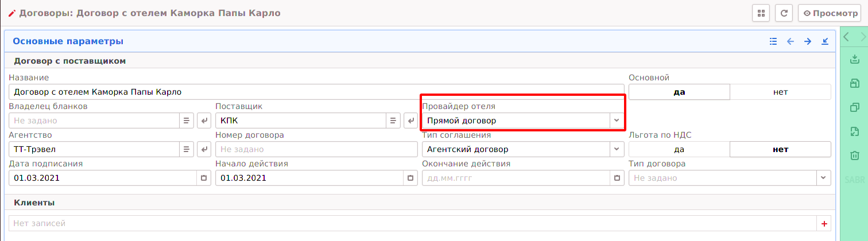This screenshot has width=868, height=241.
Task: Click the trash delete icon in green sidebar
Action: click(854, 156)
